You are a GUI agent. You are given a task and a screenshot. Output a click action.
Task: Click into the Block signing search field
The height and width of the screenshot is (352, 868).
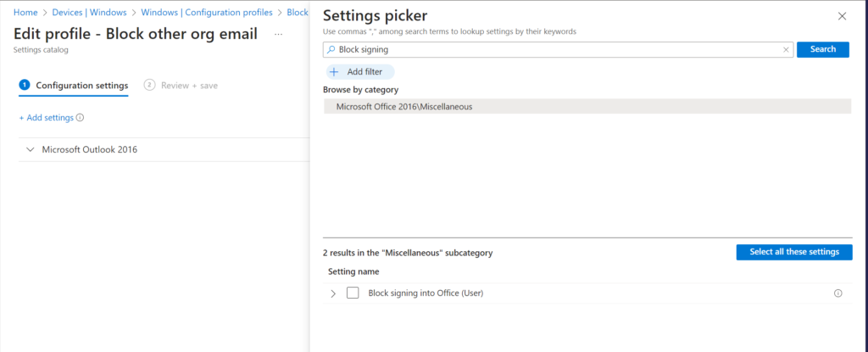point(558,49)
